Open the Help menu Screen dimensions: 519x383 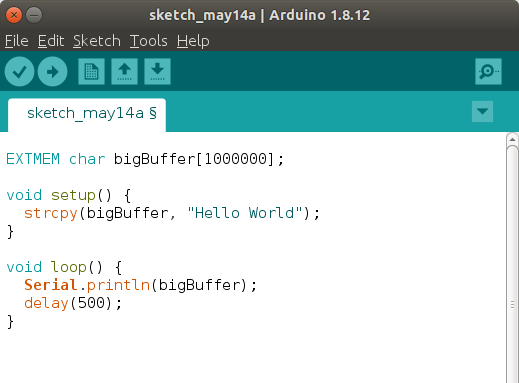pos(193,41)
